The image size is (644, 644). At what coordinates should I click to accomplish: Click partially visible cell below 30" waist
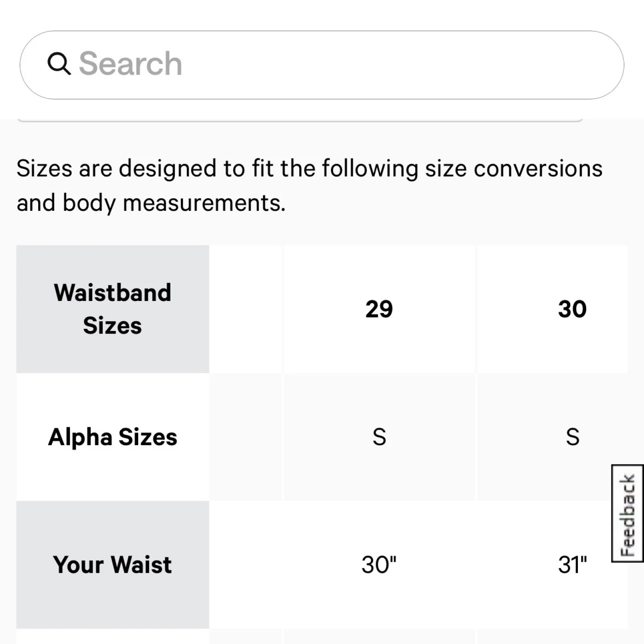(x=379, y=638)
